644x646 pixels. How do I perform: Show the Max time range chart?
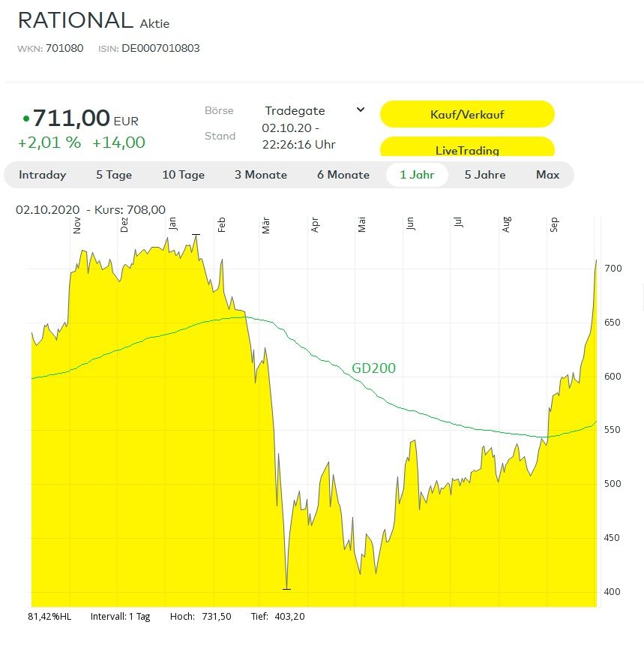tap(547, 175)
